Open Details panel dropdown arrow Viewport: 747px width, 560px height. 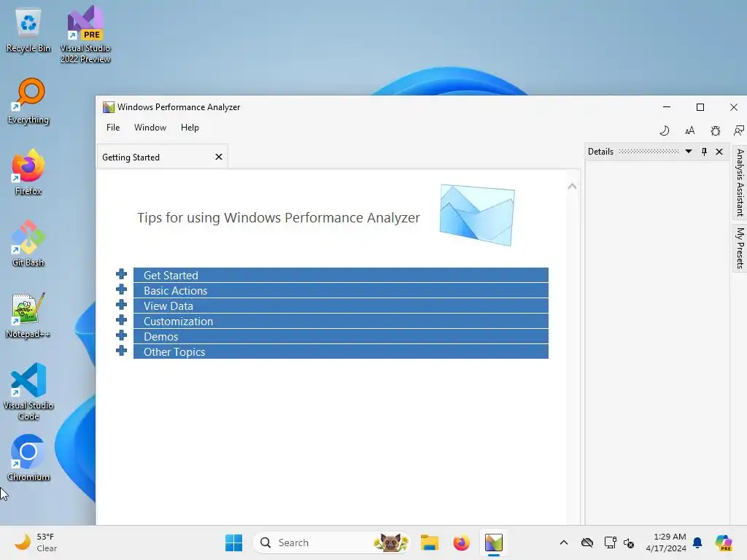[689, 152]
